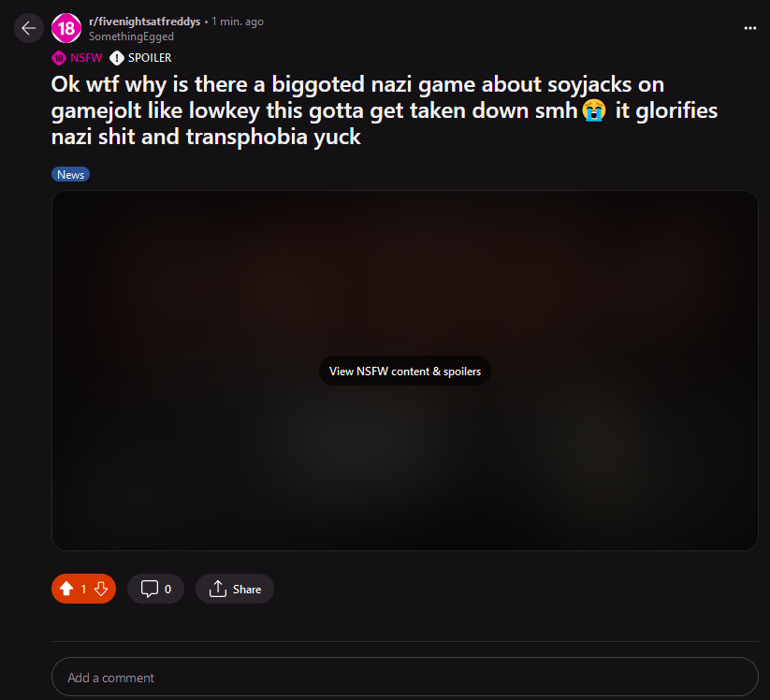The image size is (770, 700).
Task: Reveal content via View NSFW content & spoilers
Action: pyautogui.click(x=404, y=371)
